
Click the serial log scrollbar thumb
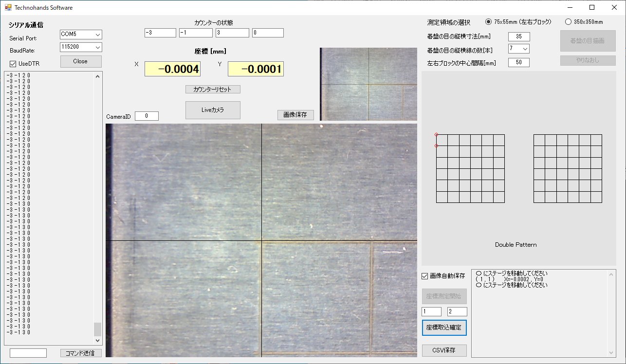(98, 329)
